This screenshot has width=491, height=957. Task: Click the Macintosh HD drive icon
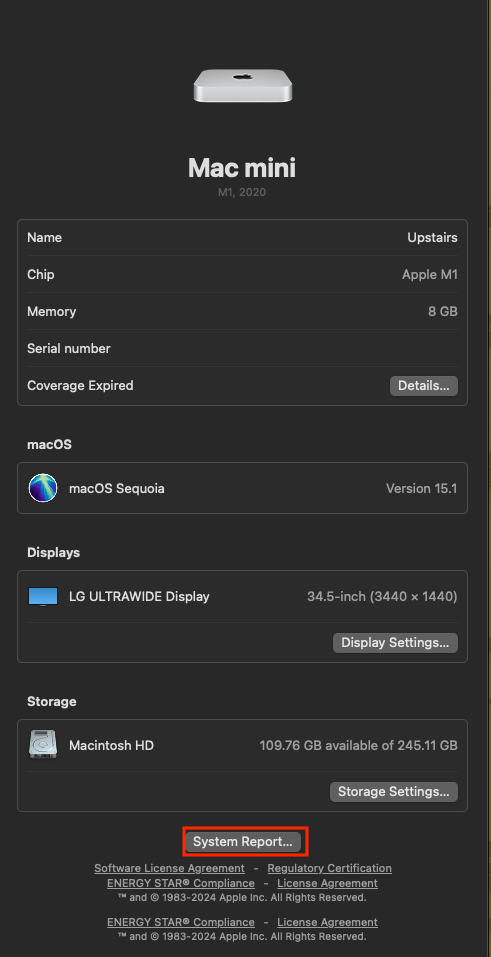(43, 745)
